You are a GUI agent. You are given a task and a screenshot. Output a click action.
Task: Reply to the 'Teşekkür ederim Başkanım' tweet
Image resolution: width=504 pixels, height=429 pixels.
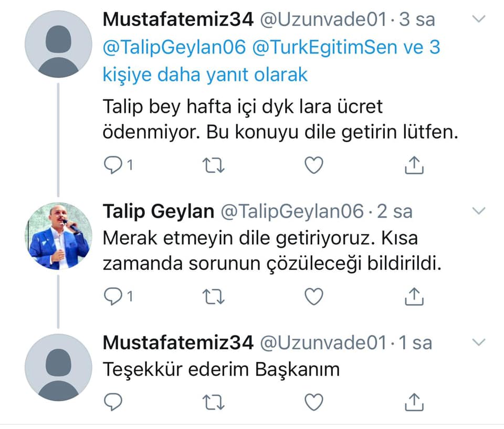coord(113,402)
